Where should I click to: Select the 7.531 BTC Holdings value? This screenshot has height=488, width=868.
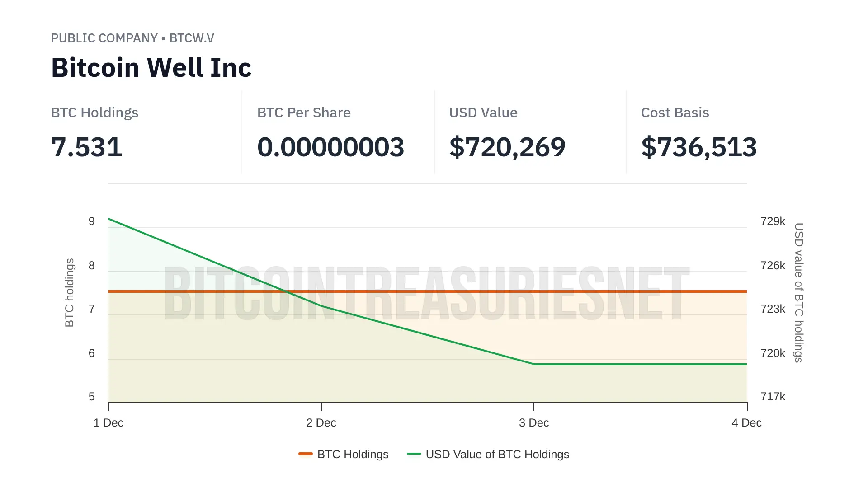[86, 147]
